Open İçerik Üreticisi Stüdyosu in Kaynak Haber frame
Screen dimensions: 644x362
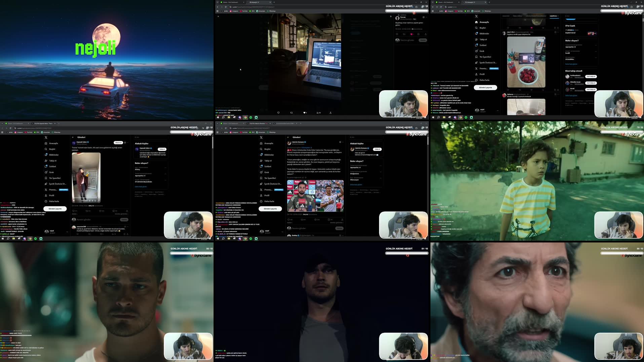click(x=55, y=184)
